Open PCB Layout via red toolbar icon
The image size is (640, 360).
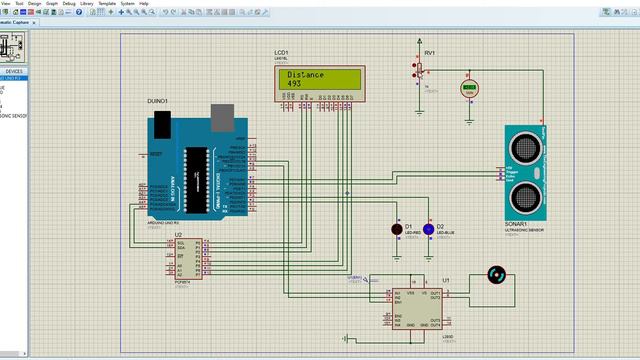(x=31, y=12)
